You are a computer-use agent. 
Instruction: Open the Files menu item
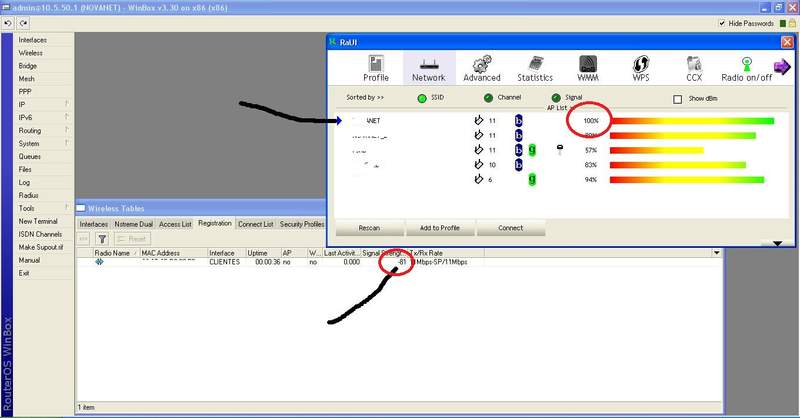point(43,169)
